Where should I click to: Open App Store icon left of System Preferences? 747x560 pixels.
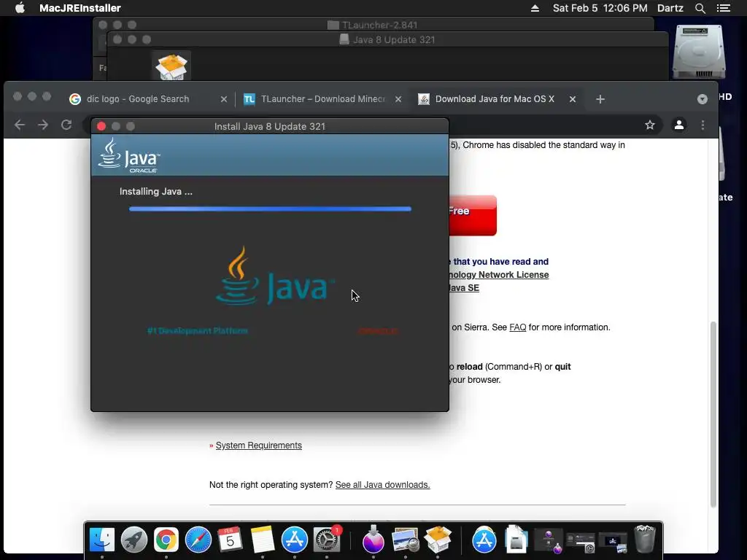295,540
